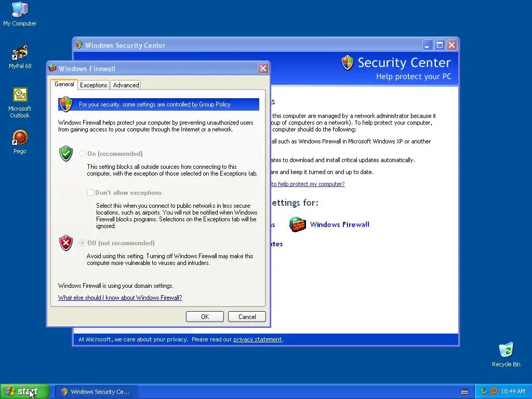
Task: Click the Windows Firewall title bar icon
Action: pyautogui.click(x=52, y=68)
